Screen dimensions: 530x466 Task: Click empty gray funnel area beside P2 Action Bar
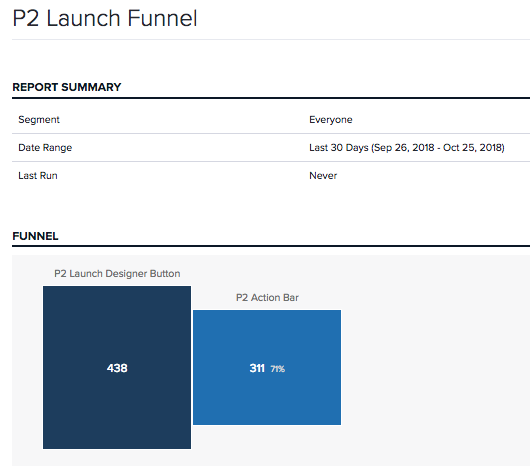coord(433,365)
